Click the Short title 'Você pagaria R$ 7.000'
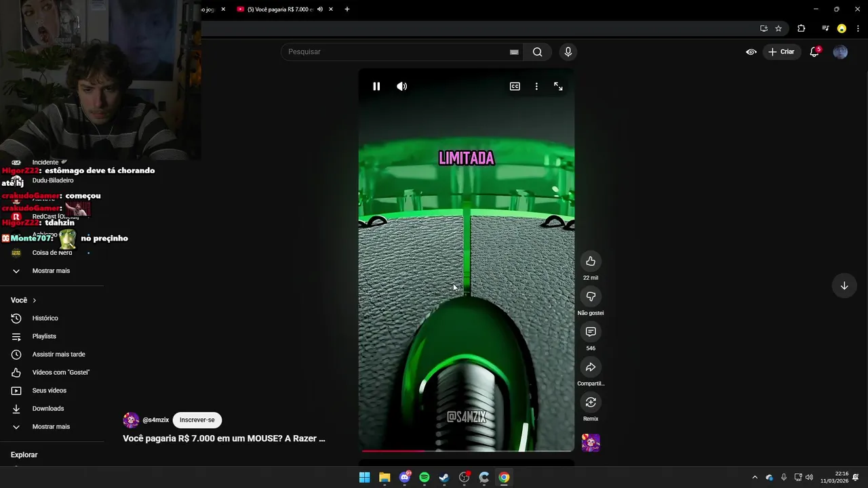868x488 pixels. click(x=224, y=439)
